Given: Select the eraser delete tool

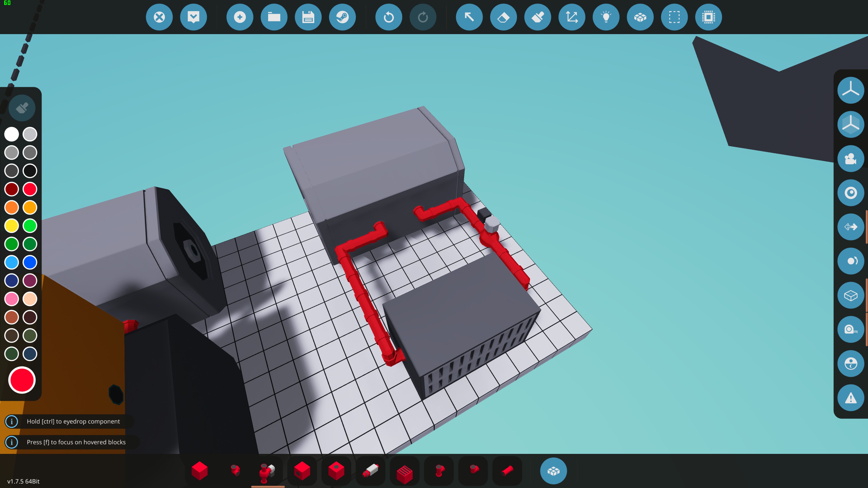Looking at the screenshot, I should [x=503, y=17].
